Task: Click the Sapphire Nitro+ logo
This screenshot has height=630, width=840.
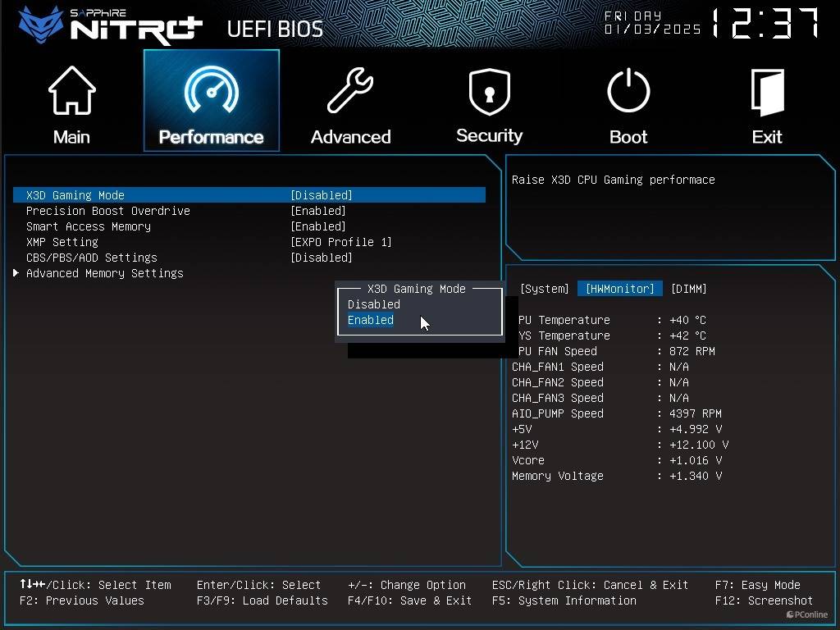Action: (111, 26)
